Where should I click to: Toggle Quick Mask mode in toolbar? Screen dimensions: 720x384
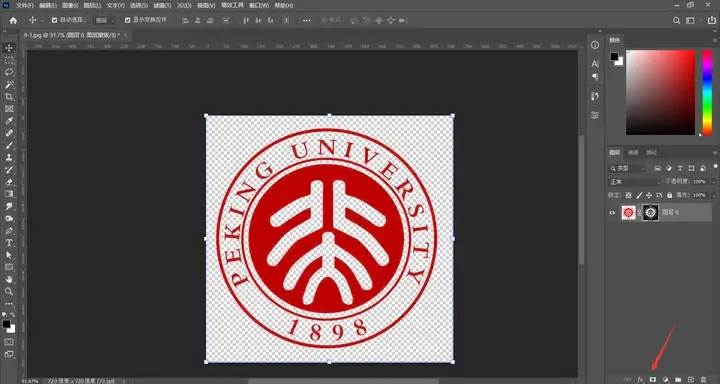click(x=9, y=342)
